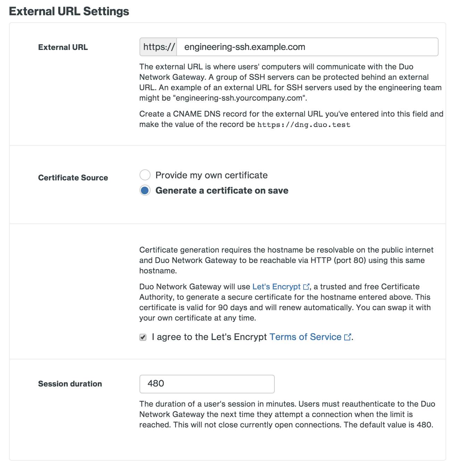Screen dimensions: 458x476
Task: Click the "Certificate Source" label
Action: pyautogui.click(x=73, y=177)
